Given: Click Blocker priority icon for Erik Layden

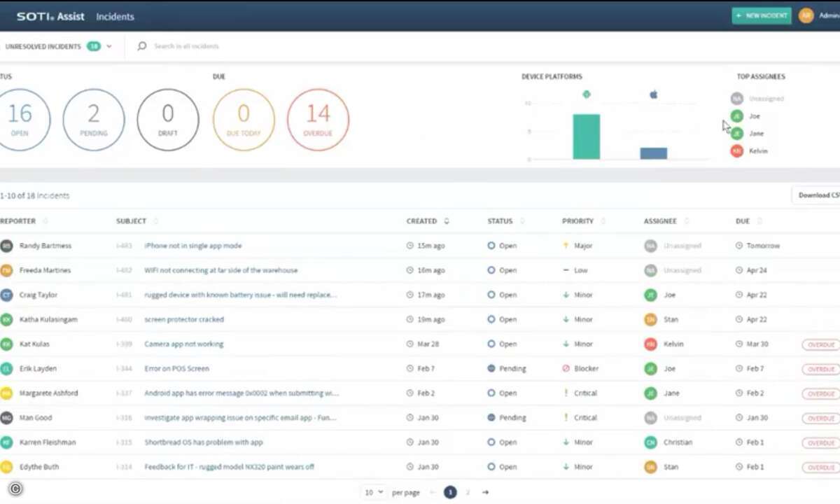Looking at the screenshot, I should point(566,368).
